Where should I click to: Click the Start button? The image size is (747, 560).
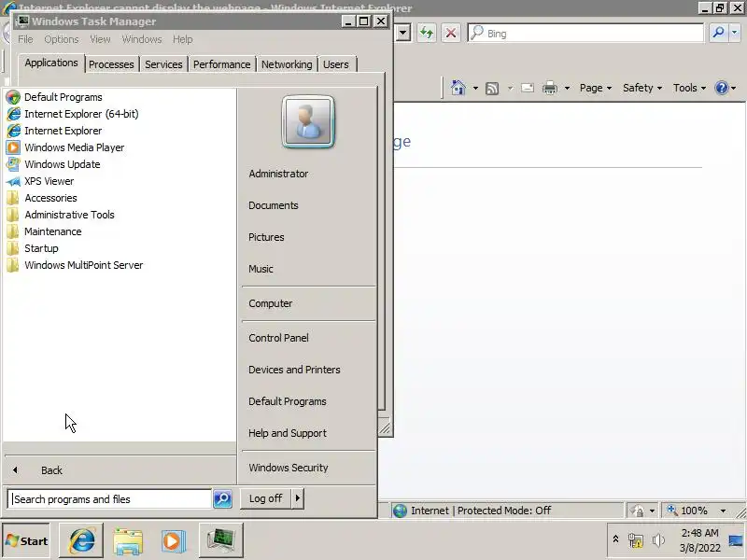(x=27, y=540)
